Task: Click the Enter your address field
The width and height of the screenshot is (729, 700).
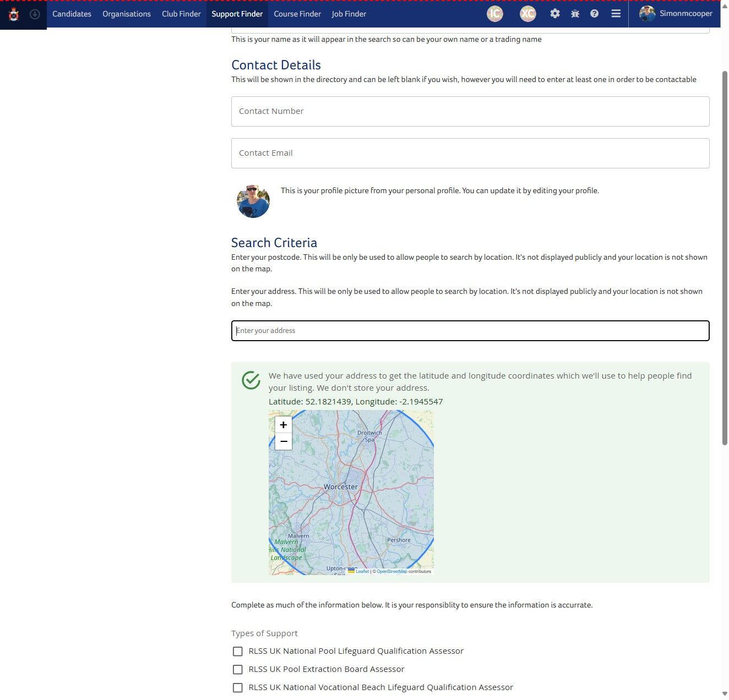Action: coord(470,331)
